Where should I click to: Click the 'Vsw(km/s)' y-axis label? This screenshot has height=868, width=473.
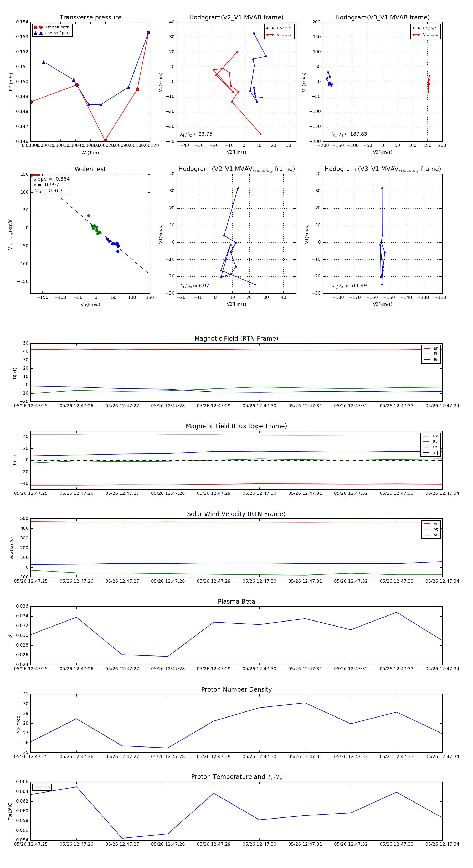pyautogui.click(x=12, y=548)
